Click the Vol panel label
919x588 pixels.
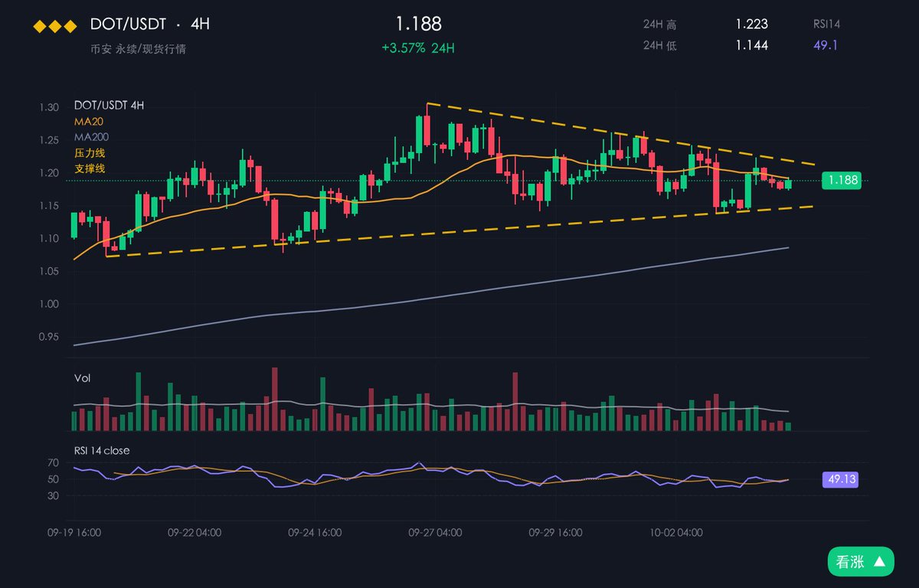tap(81, 378)
